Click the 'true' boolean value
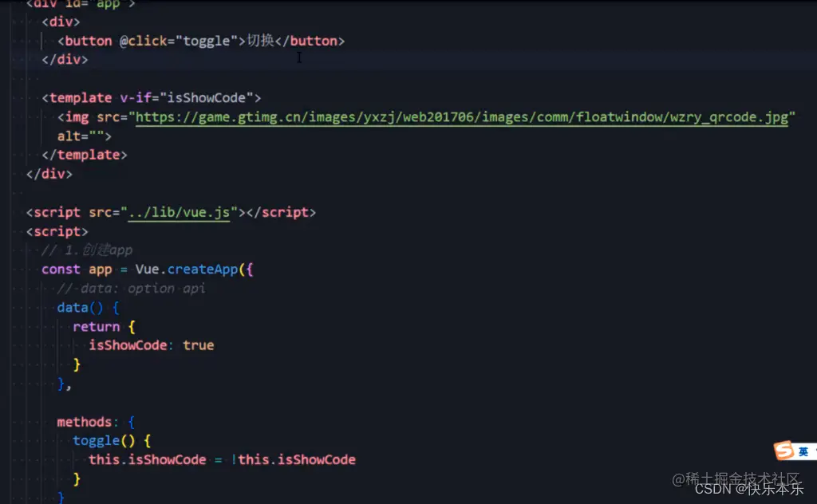Image resolution: width=817 pixels, height=504 pixels. (198, 345)
